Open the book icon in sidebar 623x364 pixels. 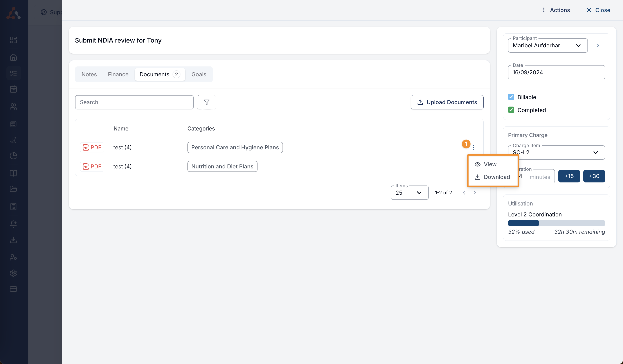click(x=13, y=173)
